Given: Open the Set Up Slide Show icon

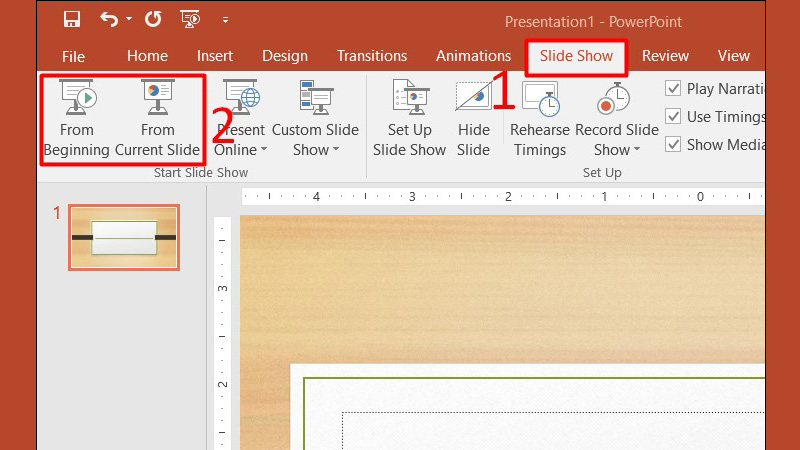Looking at the screenshot, I should click(x=410, y=97).
